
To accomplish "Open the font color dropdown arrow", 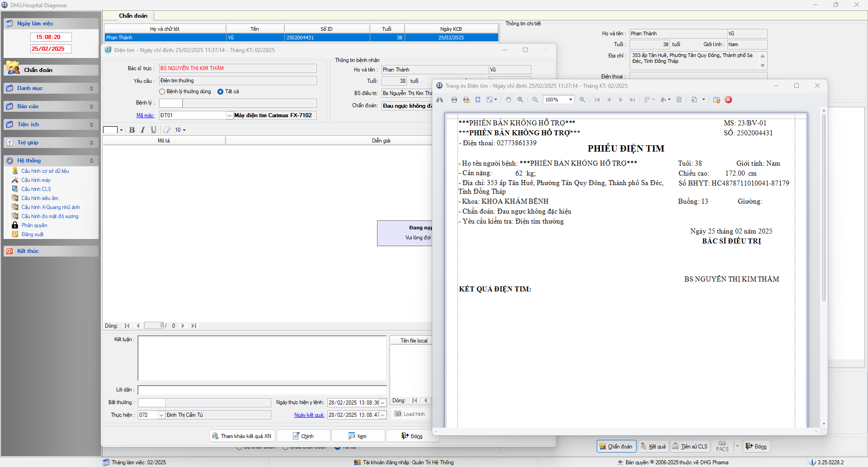I will (x=121, y=130).
